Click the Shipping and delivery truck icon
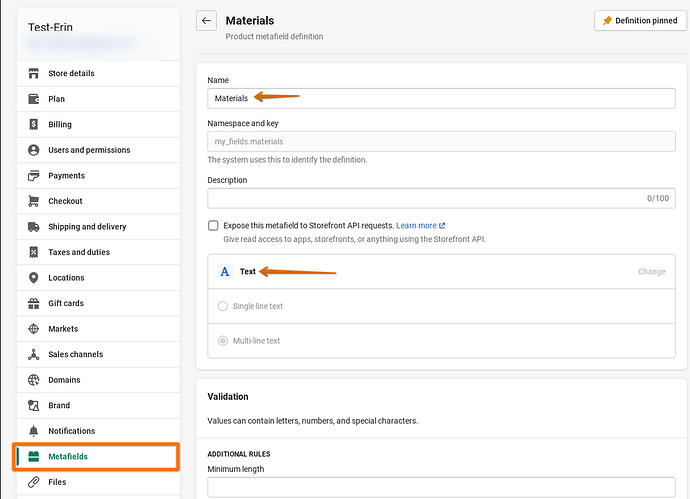690x499 pixels. coord(34,227)
